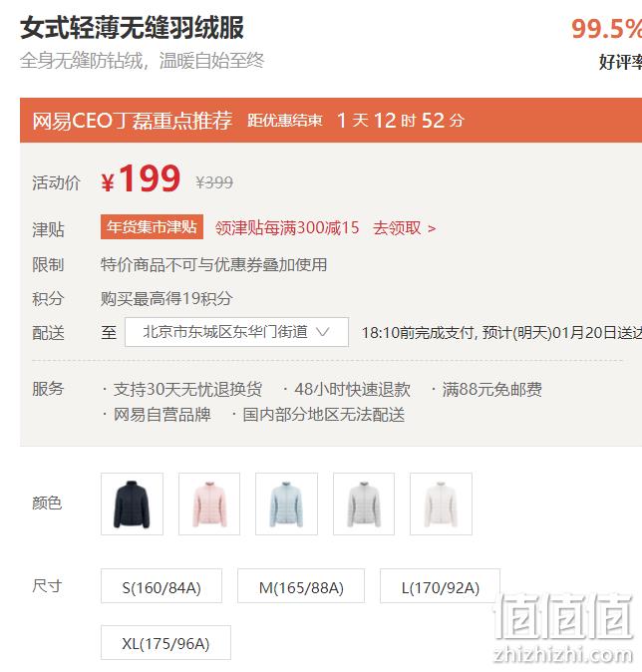The height and width of the screenshot is (672, 642).
Task: Select the pink jacket color
Action: pyautogui.click(x=209, y=504)
